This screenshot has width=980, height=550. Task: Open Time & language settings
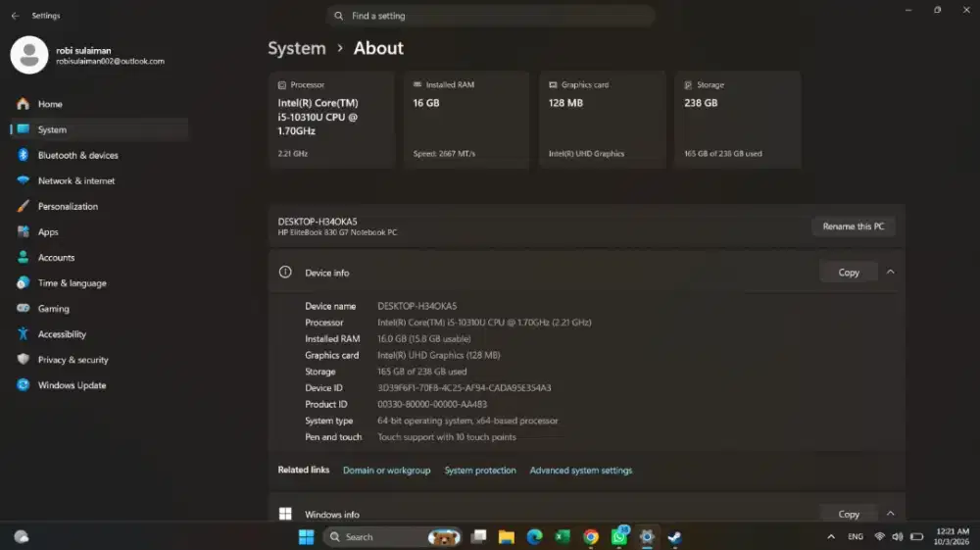coord(100,283)
